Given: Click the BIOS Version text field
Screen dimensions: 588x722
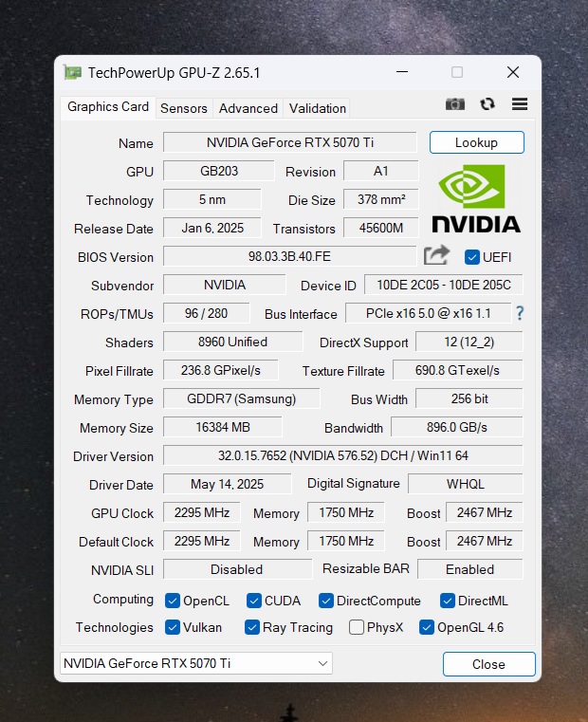Looking at the screenshot, I should 289,256.
